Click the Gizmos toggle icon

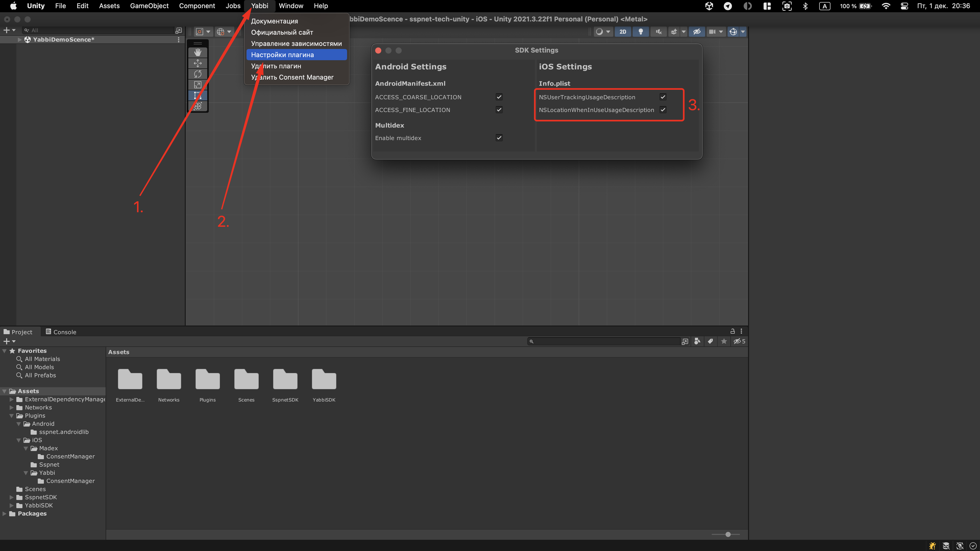point(733,32)
